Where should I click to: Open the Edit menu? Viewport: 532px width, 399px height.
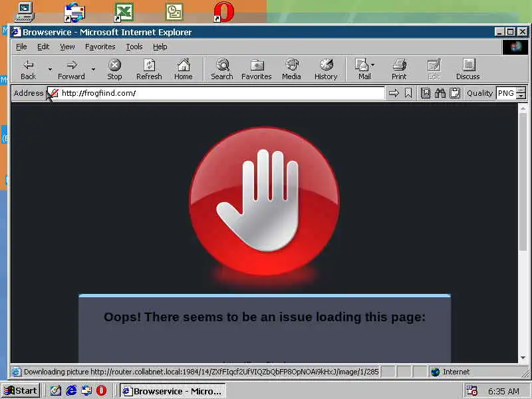(43, 47)
